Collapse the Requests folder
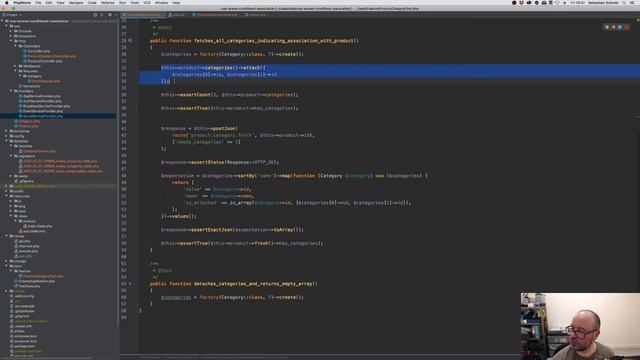The image size is (640, 360). click(x=16, y=71)
